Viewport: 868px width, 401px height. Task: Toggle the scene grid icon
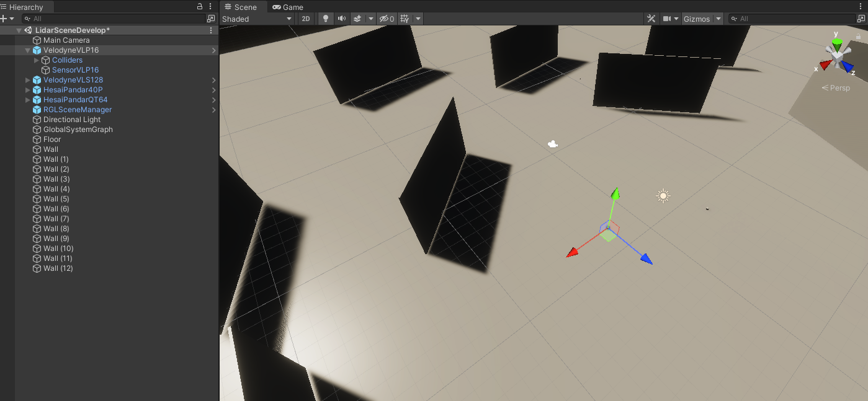click(405, 19)
